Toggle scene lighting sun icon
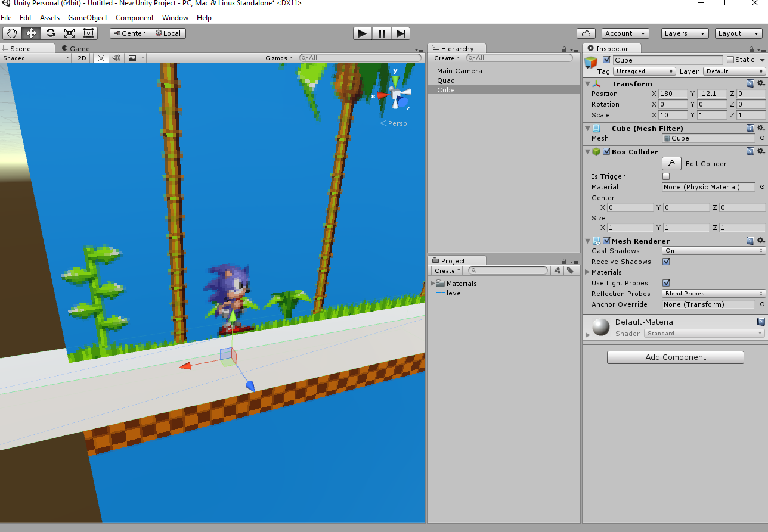The height and width of the screenshot is (532, 768). pos(101,58)
